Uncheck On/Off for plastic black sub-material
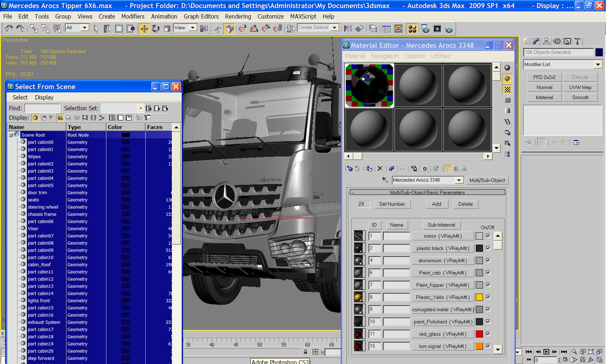Screen dimensions: 606x364 [x=488, y=248]
